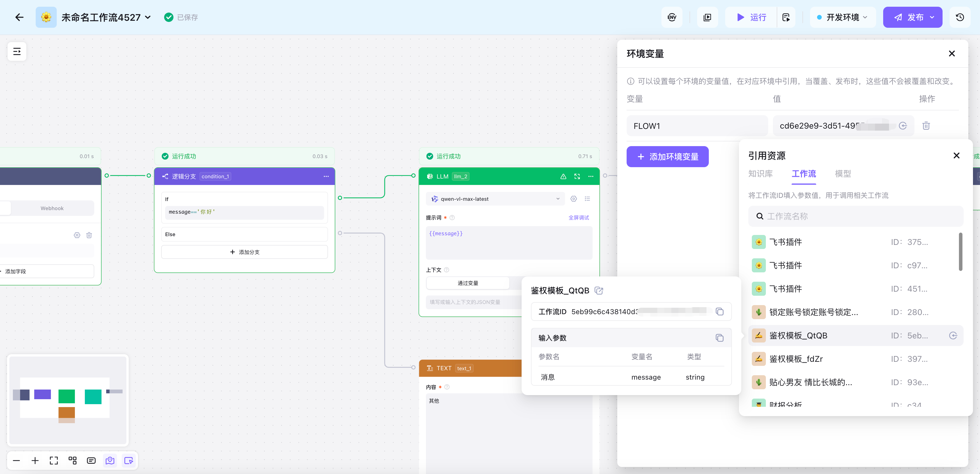980x474 pixels.
Task: Fit the canvas to the screen
Action: tap(54, 461)
